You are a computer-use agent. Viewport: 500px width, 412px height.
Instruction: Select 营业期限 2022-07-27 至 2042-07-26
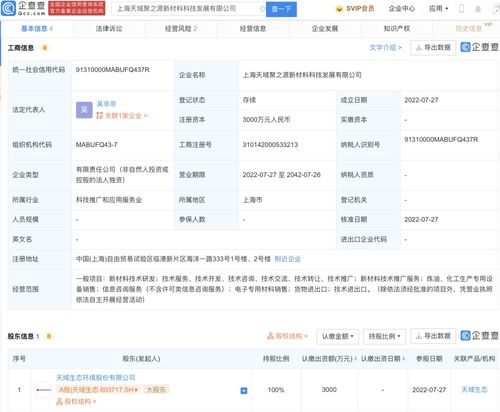[x=282, y=175]
